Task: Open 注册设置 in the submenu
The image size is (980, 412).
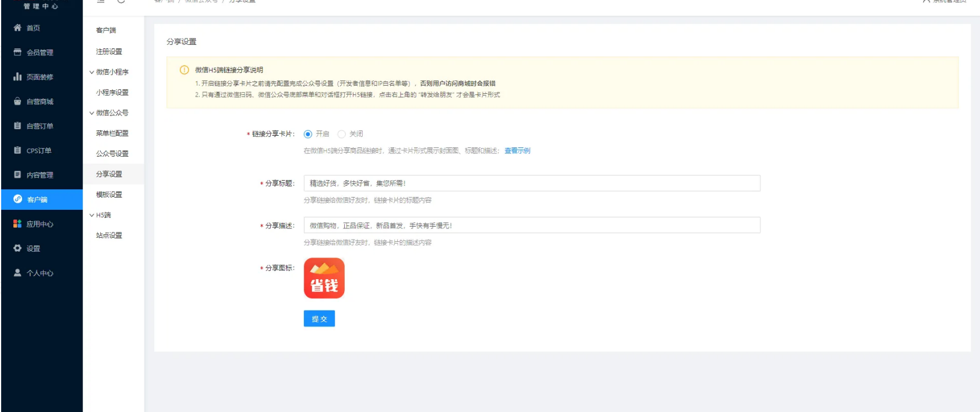Action: click(109, 51)
